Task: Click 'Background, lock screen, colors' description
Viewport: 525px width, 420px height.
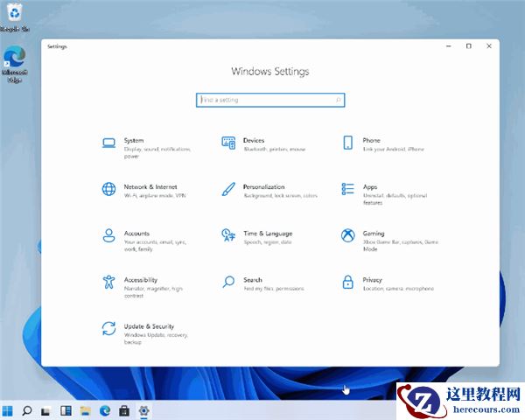Action: click(280, 196)
